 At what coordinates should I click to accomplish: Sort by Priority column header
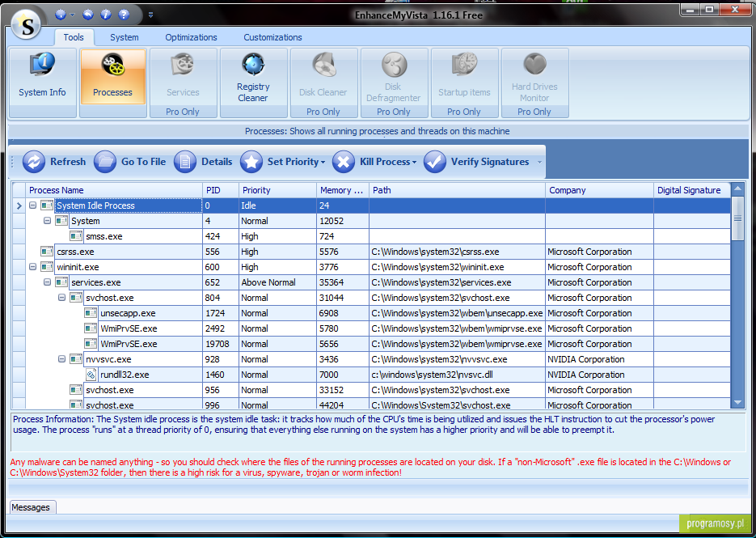point(277,190)
